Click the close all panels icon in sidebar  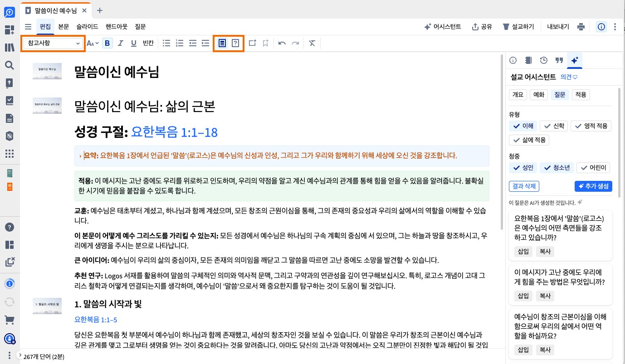[10, 262]
